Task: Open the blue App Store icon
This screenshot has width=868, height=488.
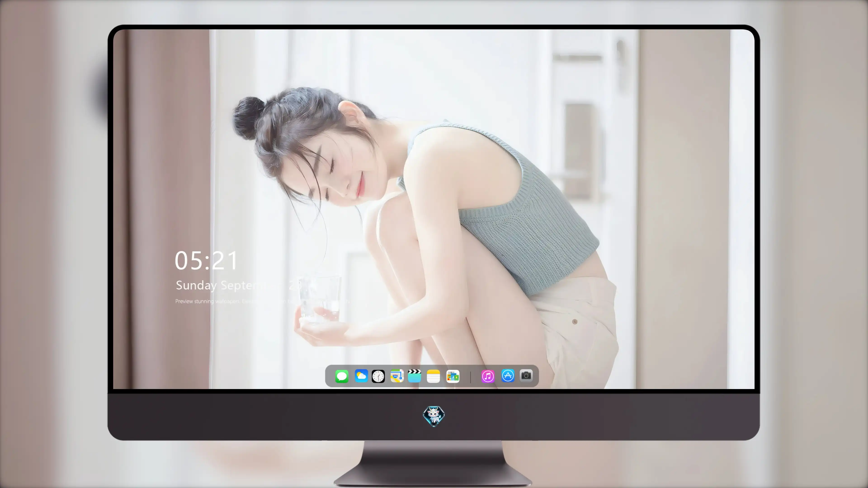Action: click(x=508, y=375)
